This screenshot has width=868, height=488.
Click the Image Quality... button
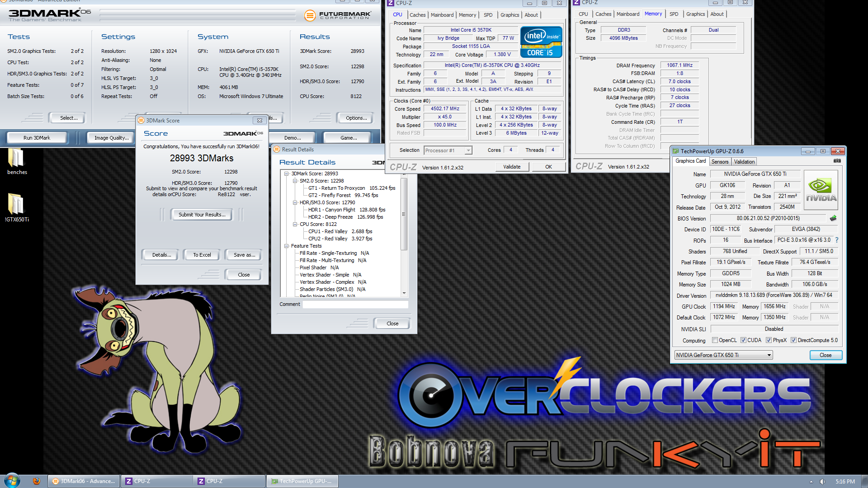click(x=111, y=138)
